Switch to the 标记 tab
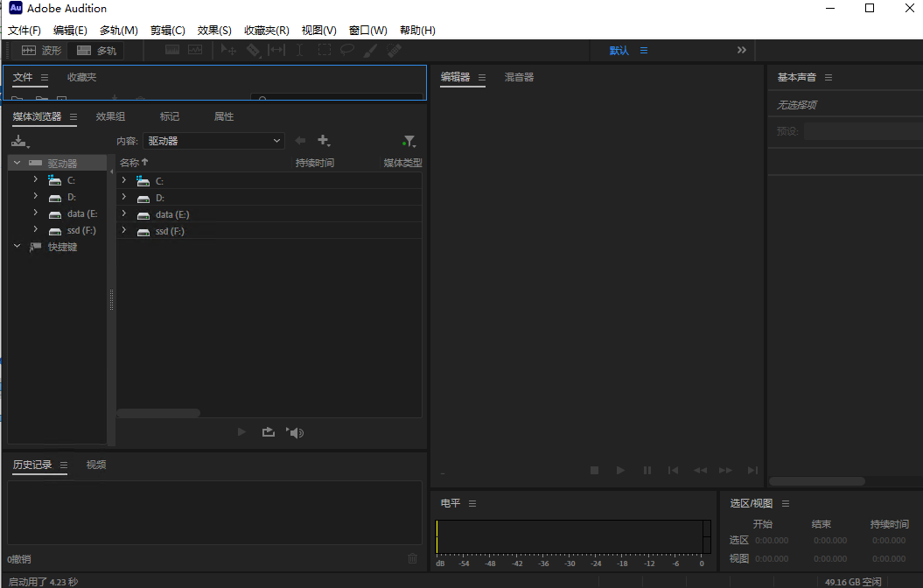The height and width of the screenshot is (588, 923). tap(170, 116)
